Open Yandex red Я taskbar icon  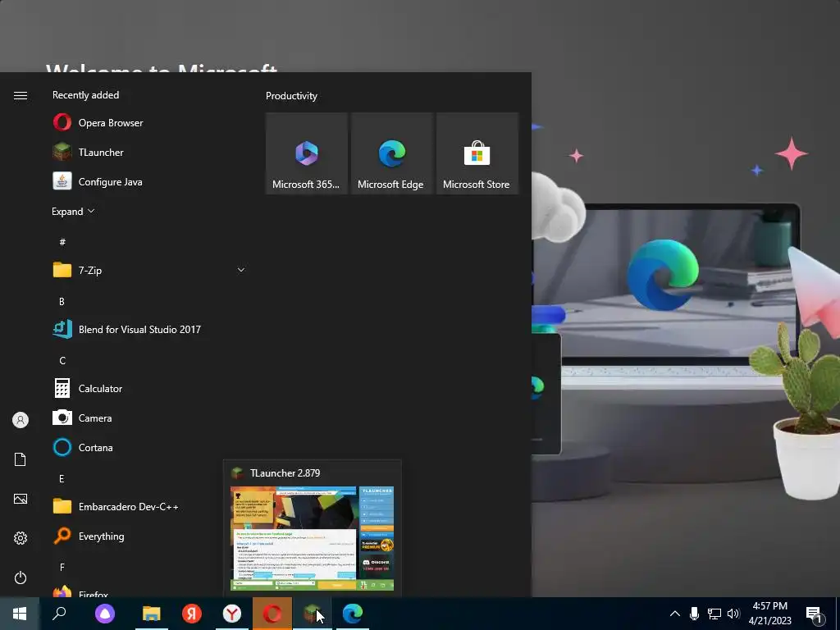pos(191,614)
